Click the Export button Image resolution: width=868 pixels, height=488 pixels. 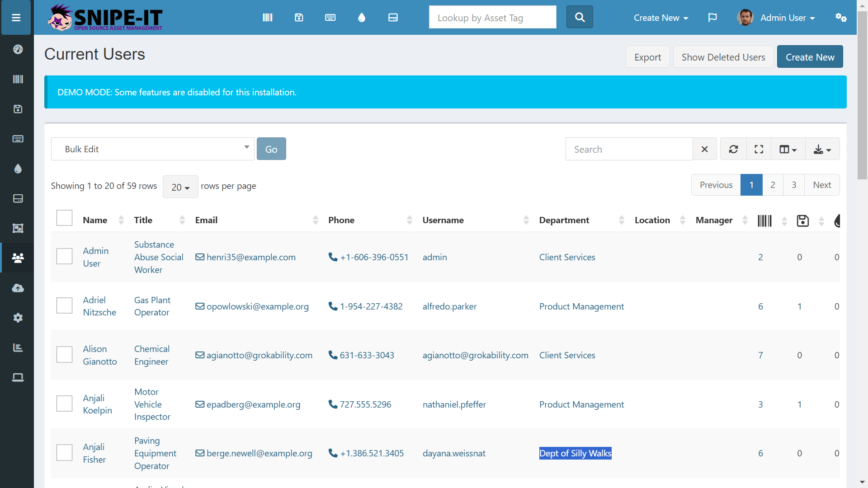647,57
